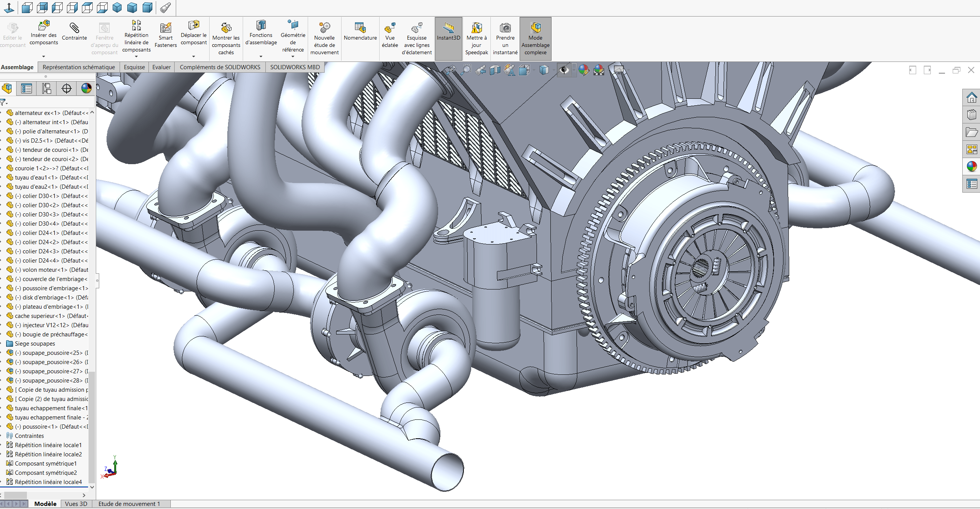Click the Normal To view icon
Screen dimensions: 980x509
pyautogui.click(x=9, y=7)
